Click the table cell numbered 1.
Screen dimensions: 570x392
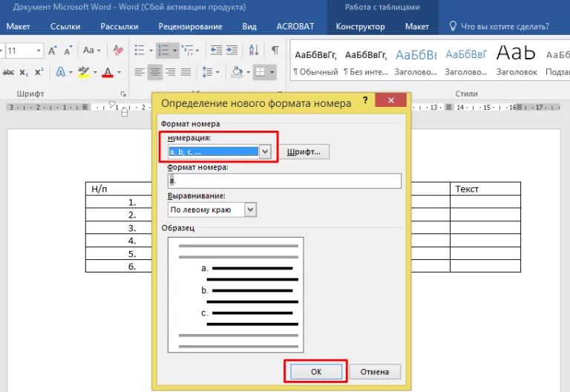tap(119, 202)
